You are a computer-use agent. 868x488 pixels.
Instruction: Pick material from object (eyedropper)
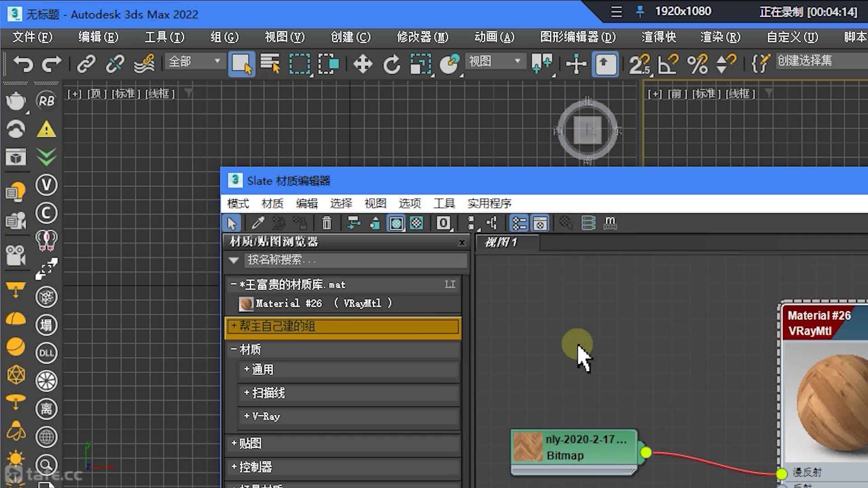pyautogui.click(x=258, y=223)
